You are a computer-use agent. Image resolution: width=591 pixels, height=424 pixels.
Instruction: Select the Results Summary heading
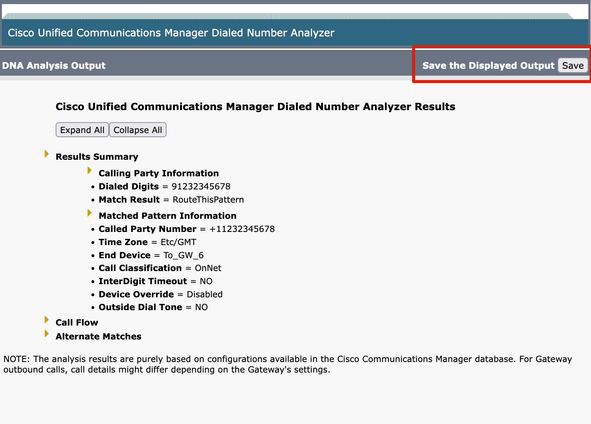click(x=97, y=157)
